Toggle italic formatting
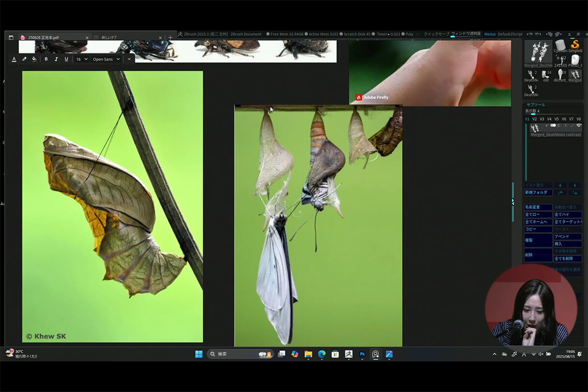The image size is (588, 392). [x=56, y=59]
